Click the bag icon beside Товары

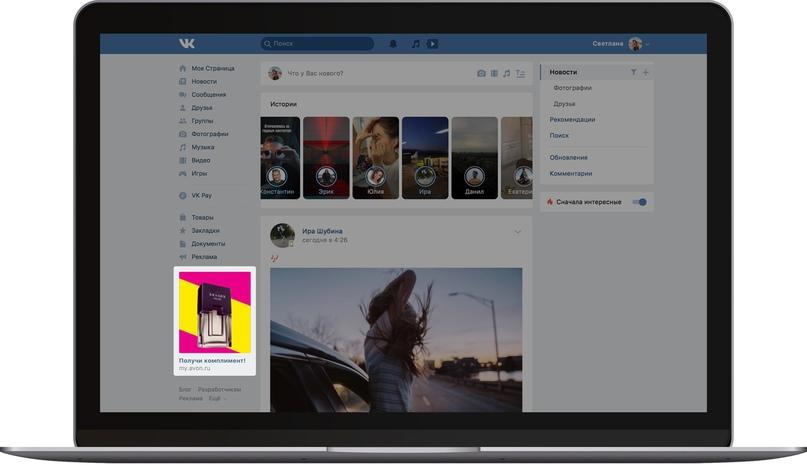pos(183,217)
